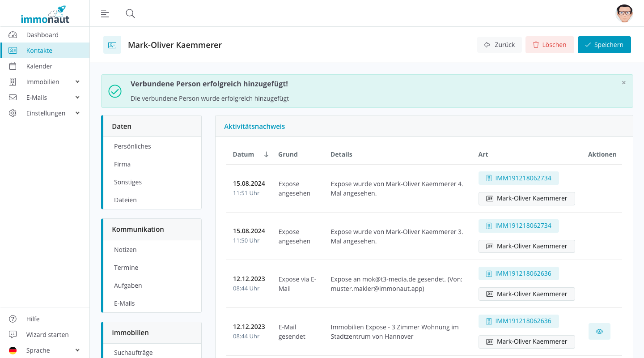
Task: Click the user avatar in top right
Action: [x=624, y=13]
